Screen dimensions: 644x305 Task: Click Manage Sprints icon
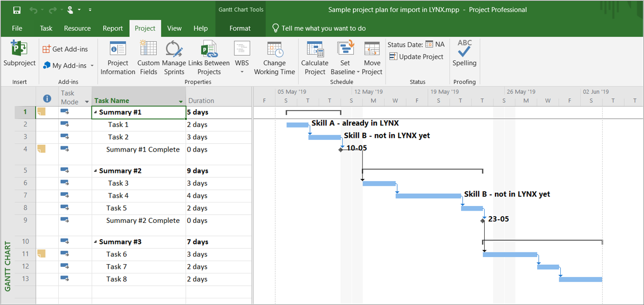(174, 49)
